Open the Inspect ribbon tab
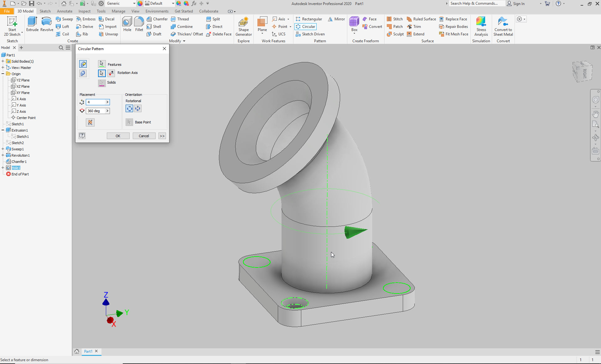 pyautogui.click(x=85, y=11)
